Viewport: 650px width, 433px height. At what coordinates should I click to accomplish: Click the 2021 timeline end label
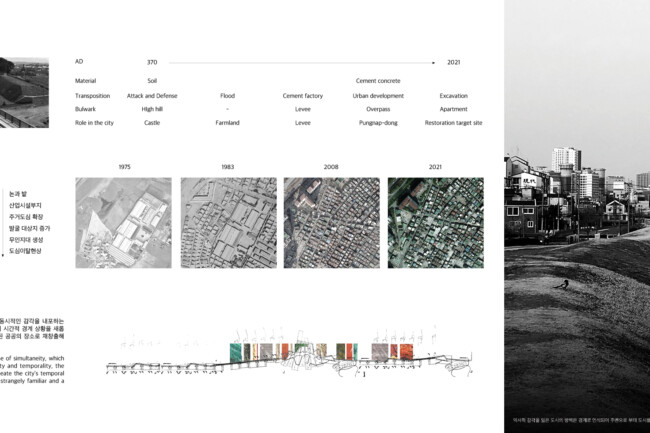[x=453, y=62]
